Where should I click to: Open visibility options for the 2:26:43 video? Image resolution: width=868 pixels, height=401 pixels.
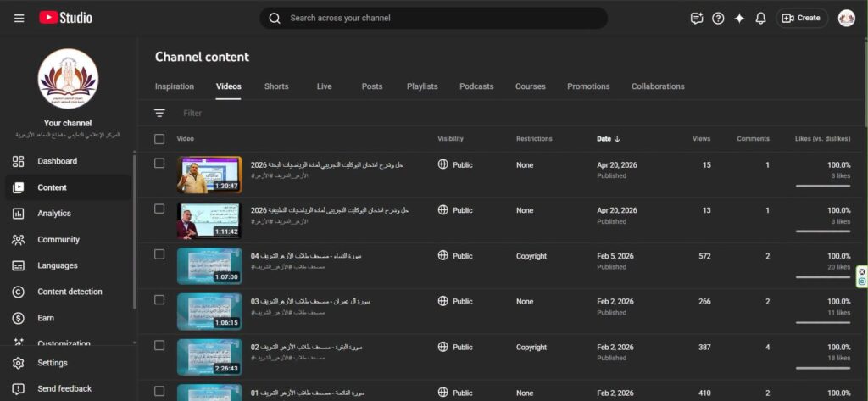pyautogui.click(x=455, y=348)
